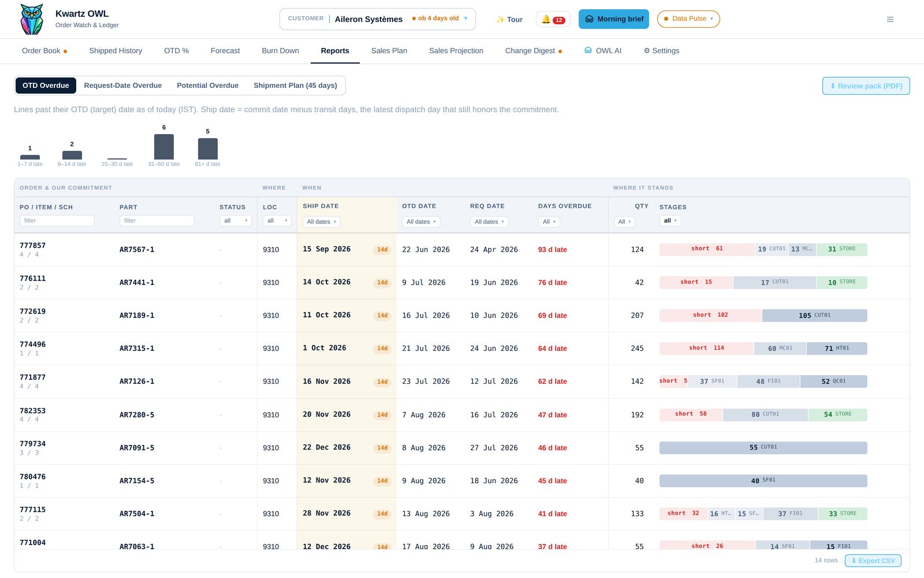Go to the OTD % tab
Screen dimensions: 924x578
(176, 51)
